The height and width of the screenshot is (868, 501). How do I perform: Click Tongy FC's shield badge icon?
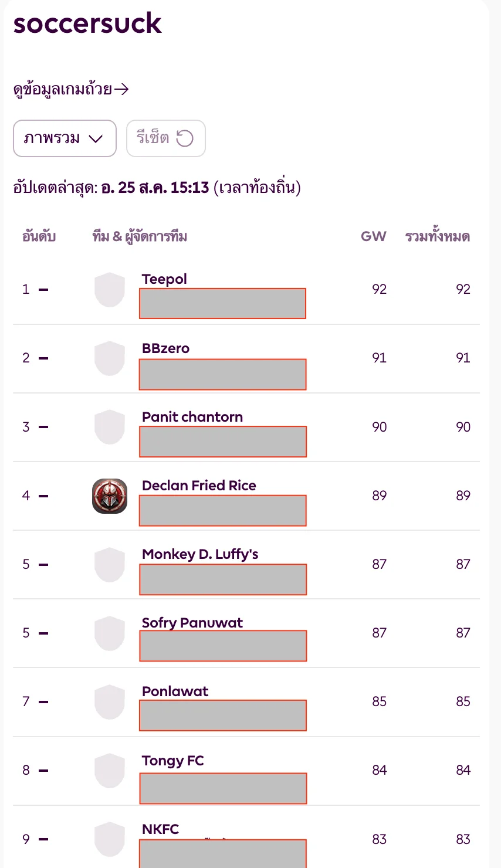110,771
